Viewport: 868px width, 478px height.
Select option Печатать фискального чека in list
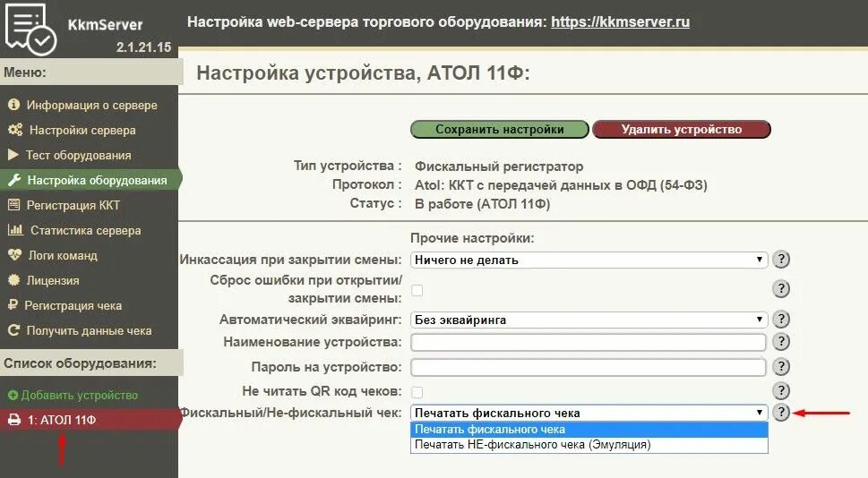pyautogui.click(x=589, y=430)
